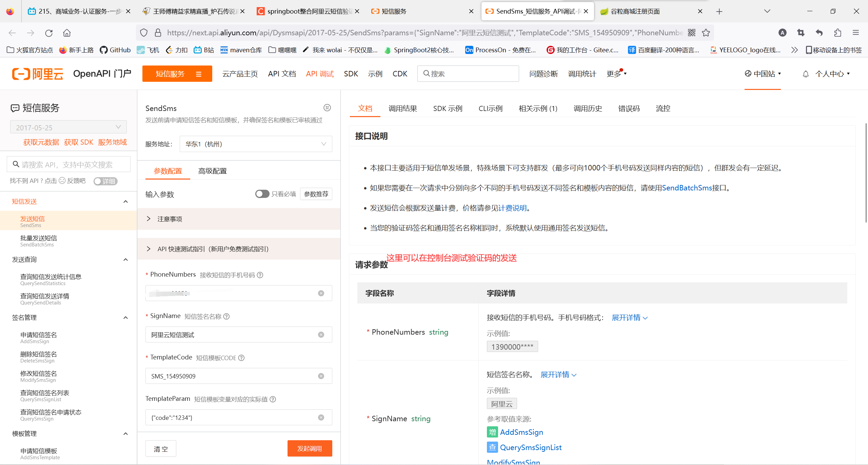Click the 获取元数据 link

(x=41, y=142)
